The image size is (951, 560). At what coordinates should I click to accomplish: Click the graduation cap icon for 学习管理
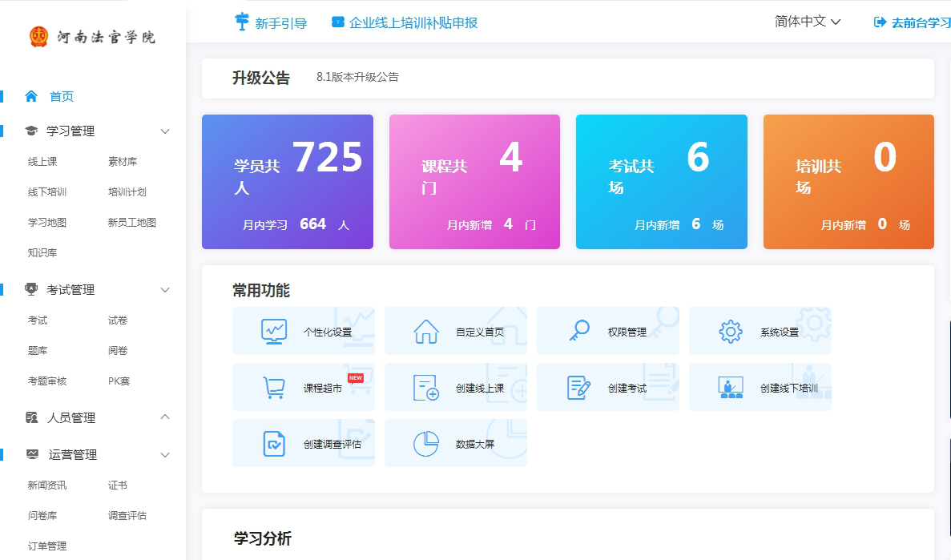31,131
